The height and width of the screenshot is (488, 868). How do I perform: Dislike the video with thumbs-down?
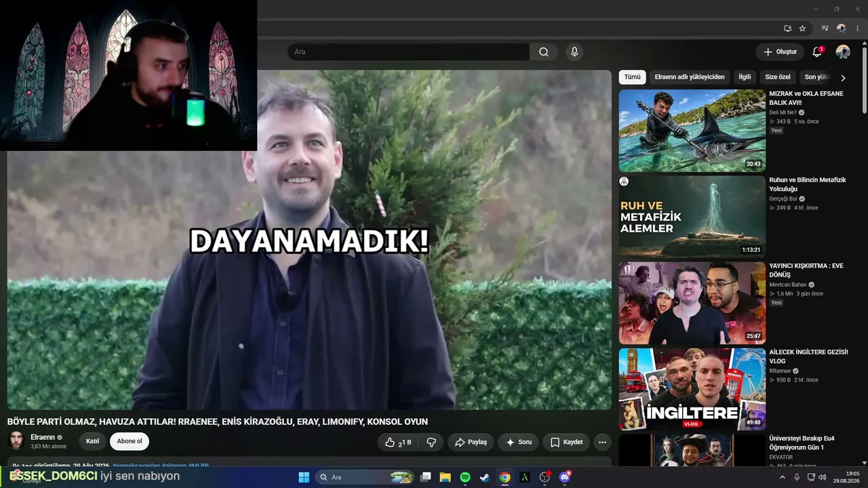431,442
